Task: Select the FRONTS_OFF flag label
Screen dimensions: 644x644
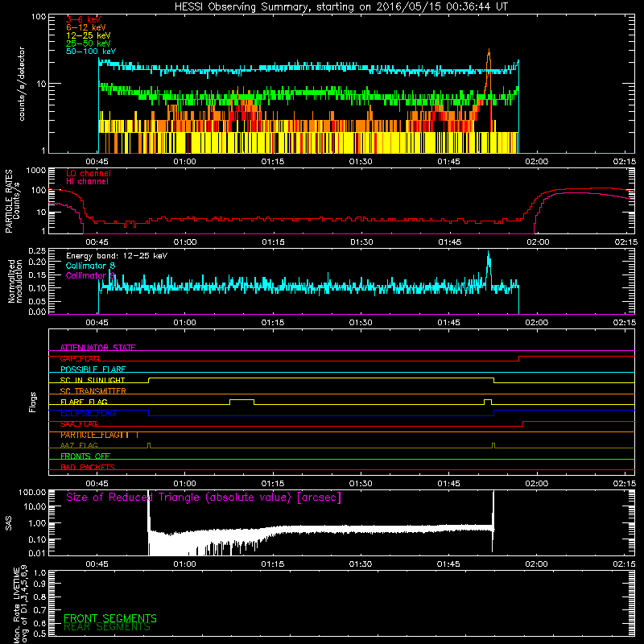Action: (85, 456)
